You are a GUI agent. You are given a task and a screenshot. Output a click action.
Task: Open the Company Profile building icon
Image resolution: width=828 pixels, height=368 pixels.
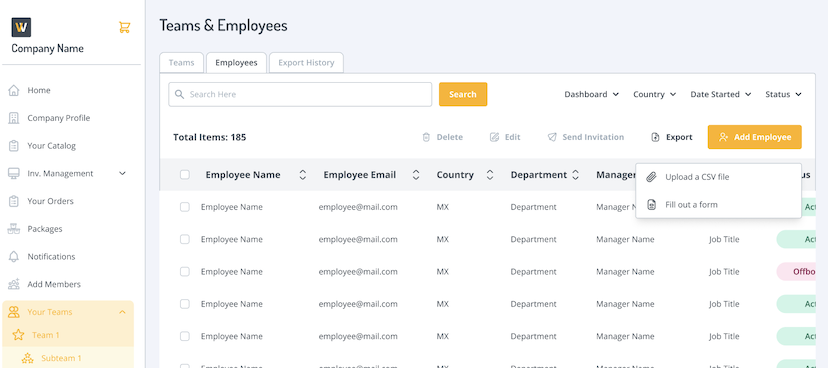(x=14, y=118)
